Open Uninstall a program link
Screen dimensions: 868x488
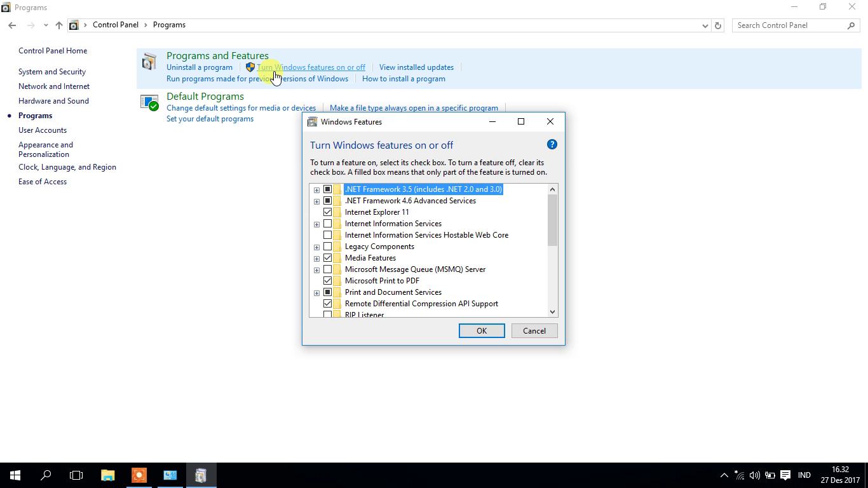200,67
